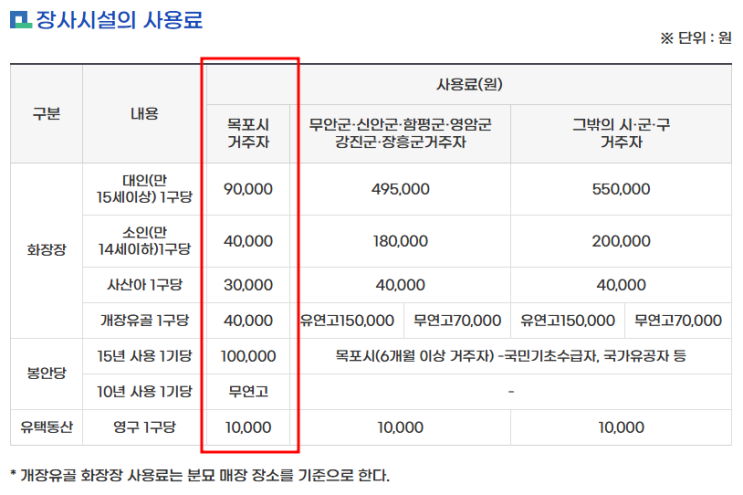Click '무연고' in the 10년 사용 row
Viewport: 743px width, 495px height.
pyautogui.click(x=248, y=391)
